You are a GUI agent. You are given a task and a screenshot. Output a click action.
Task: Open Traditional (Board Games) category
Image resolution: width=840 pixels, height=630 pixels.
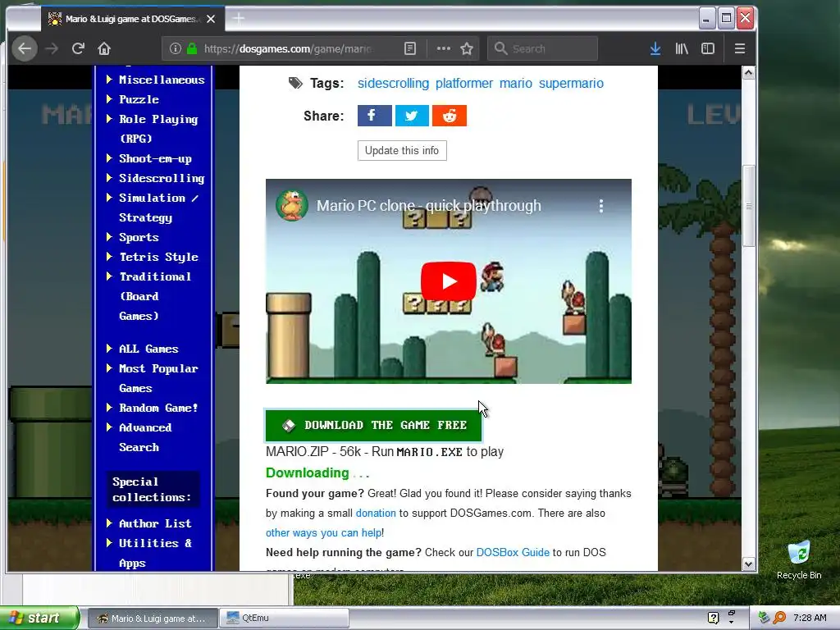coord(155,296)
